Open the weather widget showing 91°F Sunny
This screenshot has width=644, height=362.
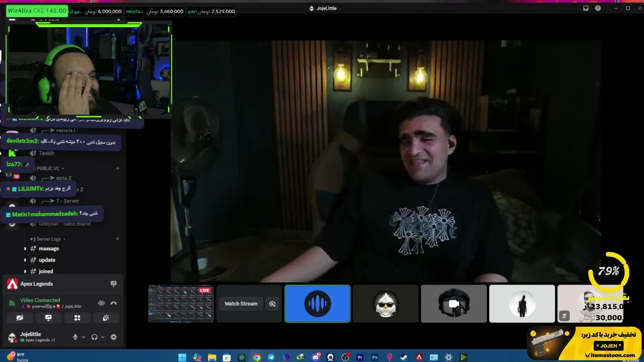tap(19, 357)
